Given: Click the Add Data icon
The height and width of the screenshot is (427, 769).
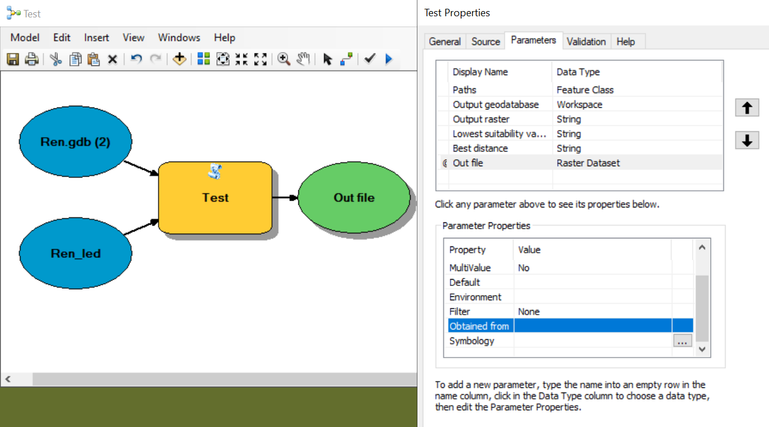Looking at the screenshot, I should [x=179, y=59].
